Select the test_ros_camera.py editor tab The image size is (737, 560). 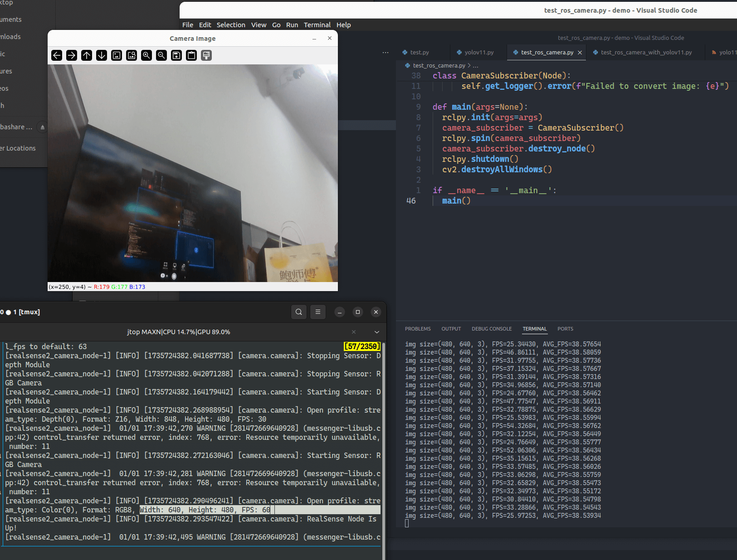coord(547,53)
